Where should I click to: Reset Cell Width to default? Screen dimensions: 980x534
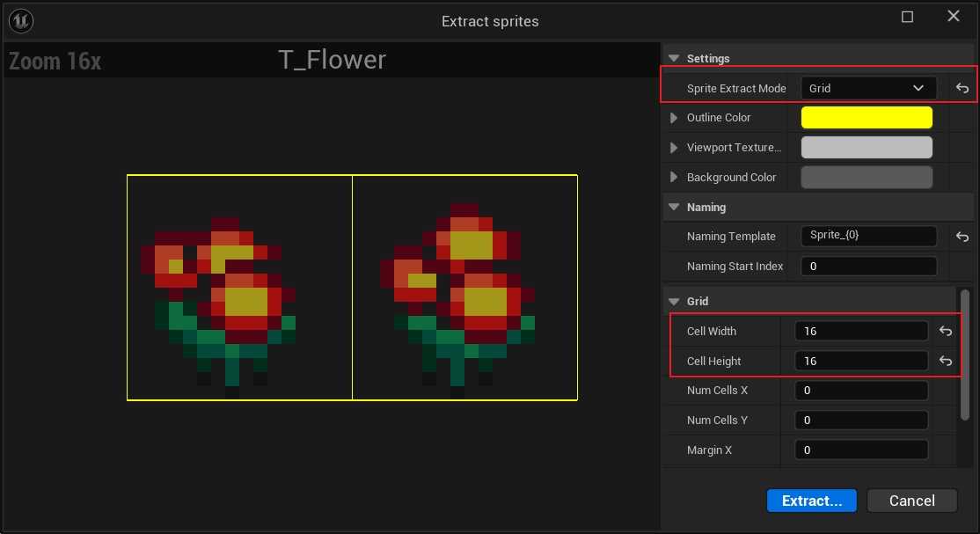click(x=945, y=332)
